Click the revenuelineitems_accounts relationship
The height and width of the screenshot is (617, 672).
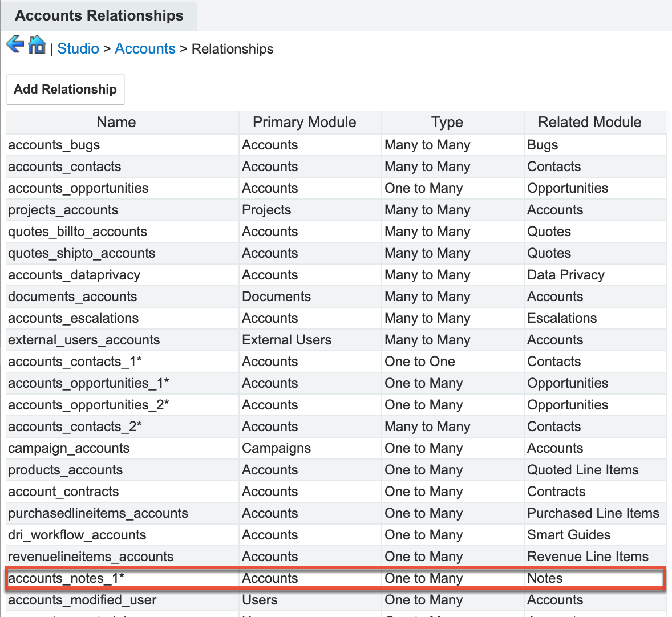(x=91, y=557)
